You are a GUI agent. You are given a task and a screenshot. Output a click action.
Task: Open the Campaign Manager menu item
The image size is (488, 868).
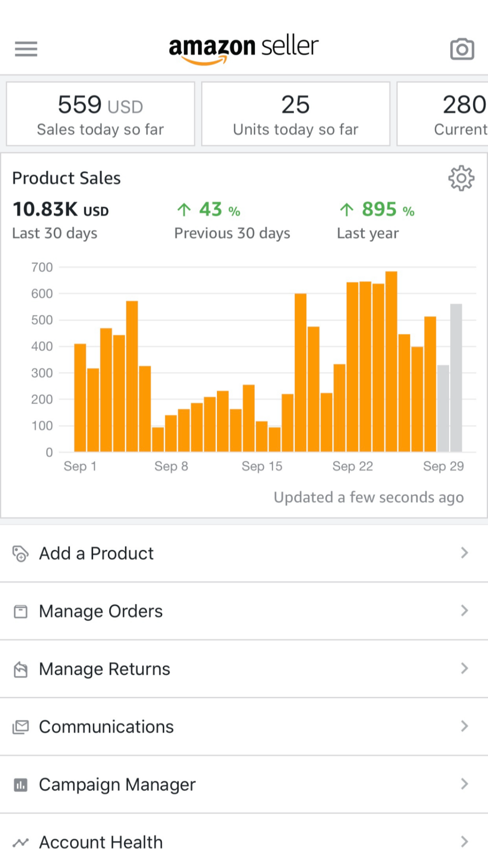(x=117, y=785)
